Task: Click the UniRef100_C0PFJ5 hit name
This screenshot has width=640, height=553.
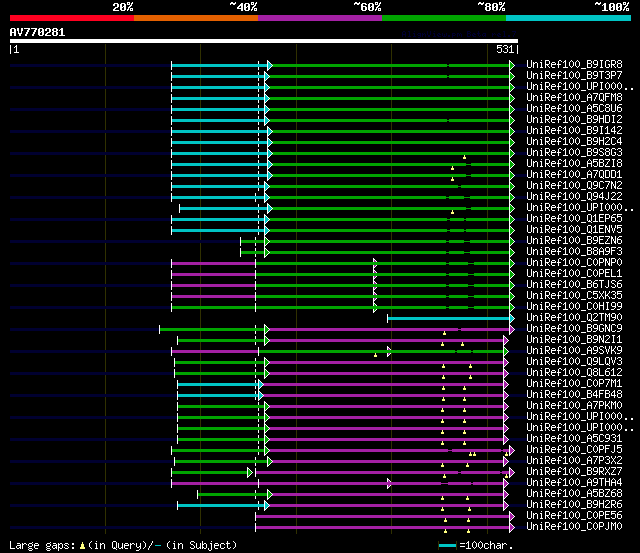Action: pyautogui.click(x=574, y=450)
